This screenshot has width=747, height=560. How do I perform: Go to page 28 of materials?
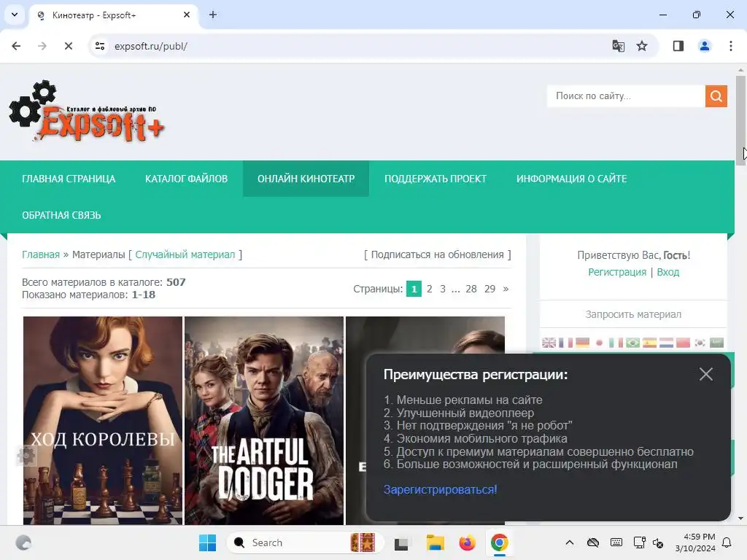click(x=471, y=289)
